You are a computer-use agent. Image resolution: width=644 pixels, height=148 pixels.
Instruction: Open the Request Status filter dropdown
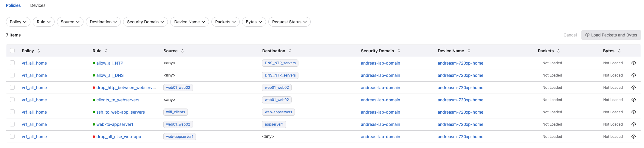point(289,22)
